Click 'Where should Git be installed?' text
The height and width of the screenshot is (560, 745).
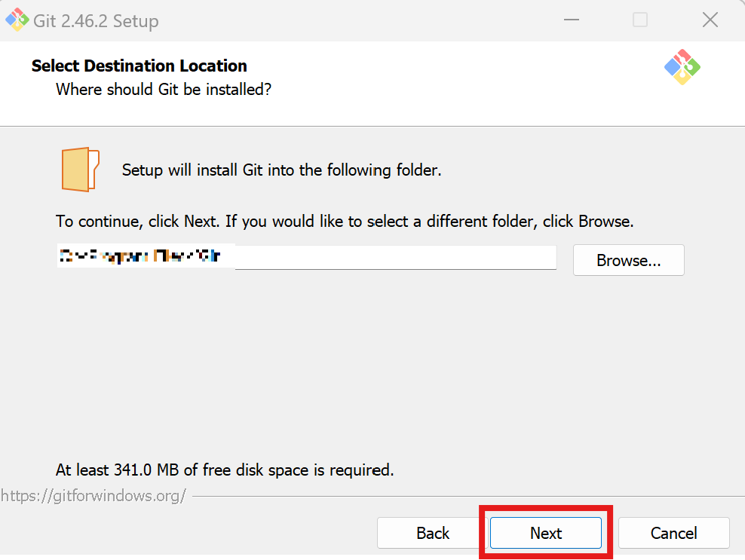tap(164, 89)
